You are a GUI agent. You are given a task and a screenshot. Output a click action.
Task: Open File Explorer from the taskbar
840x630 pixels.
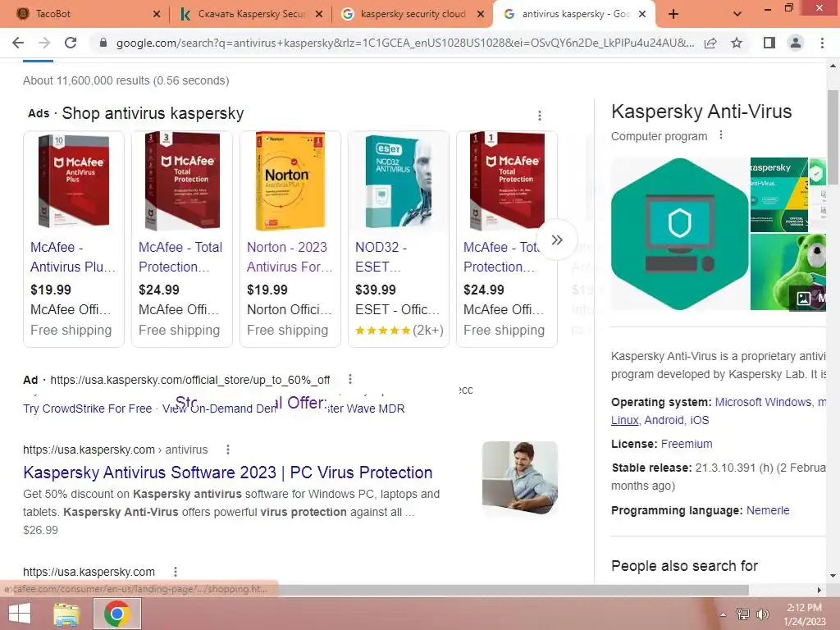click(x=66, y=614)
